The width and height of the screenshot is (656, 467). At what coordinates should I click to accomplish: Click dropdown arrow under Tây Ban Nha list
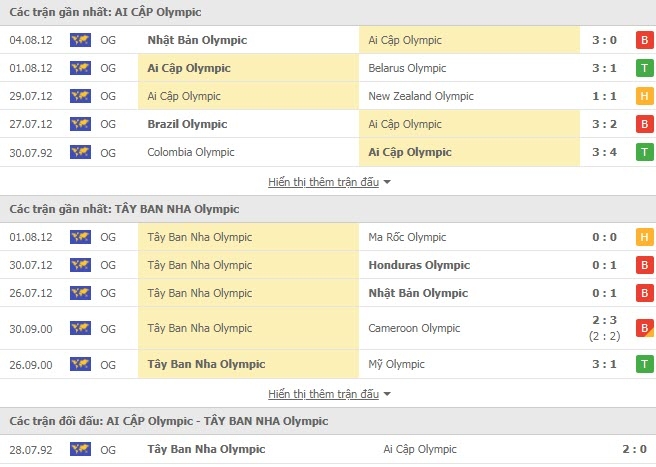(x=387, y=394)
